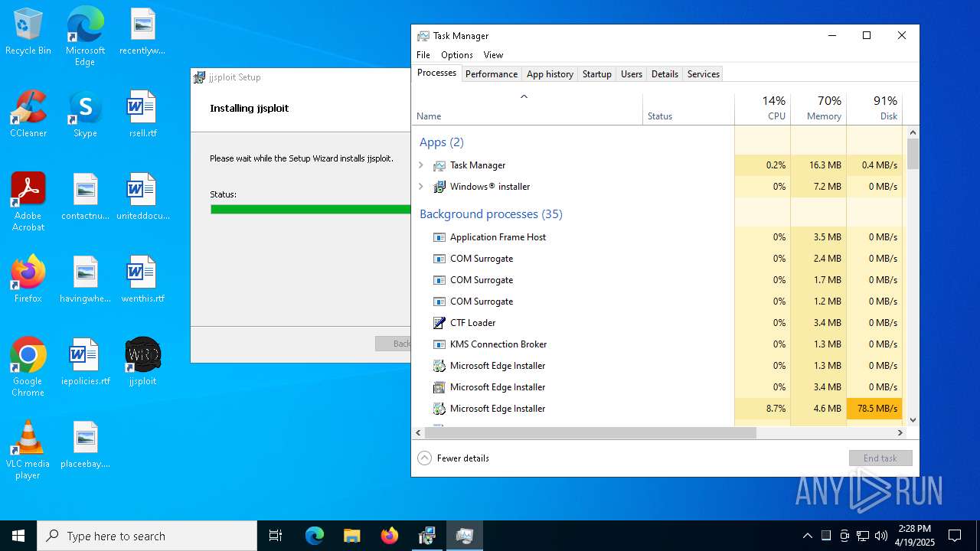This screenshot has height=551, width=980.
Task: Select the rsell.rtf document icon
Action: pos(142,114)
